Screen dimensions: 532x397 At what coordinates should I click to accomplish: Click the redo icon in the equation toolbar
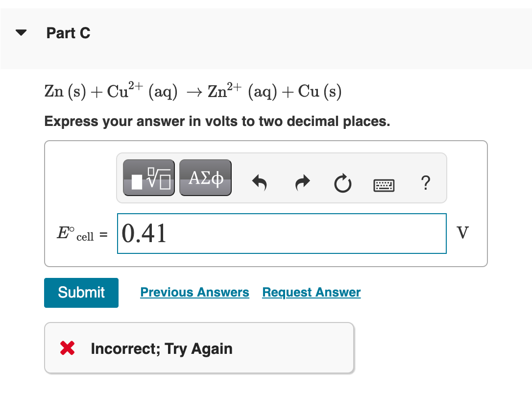click(x=302, y=183)
